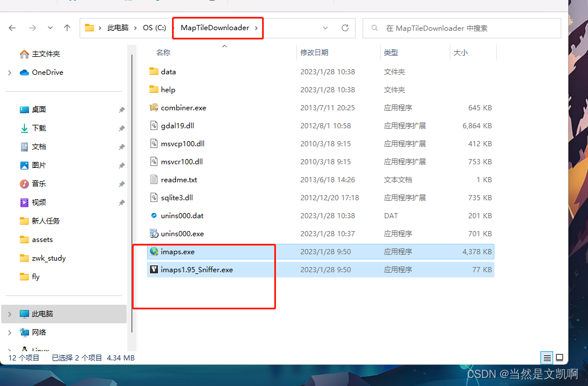This screenshot has height=386, width=588.
Task: Unpin the 桌面 entry via its pin icon
Action: (x=121, y=110)
